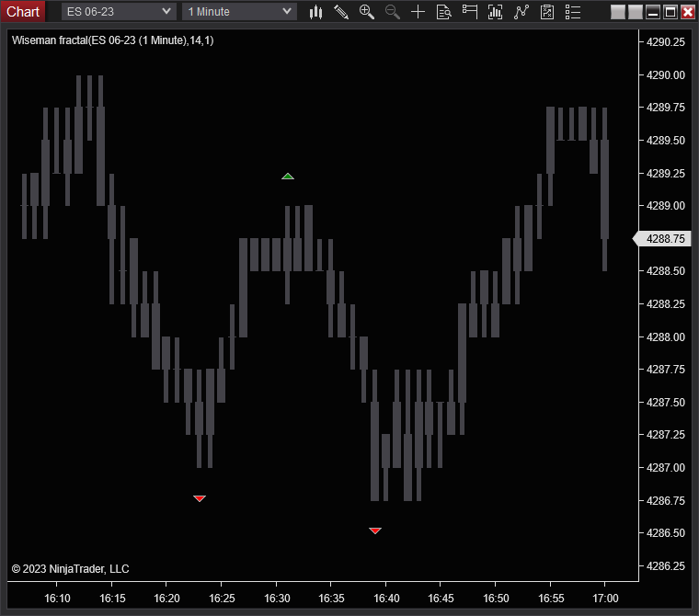Close the chart window

[x=688, y=12]
